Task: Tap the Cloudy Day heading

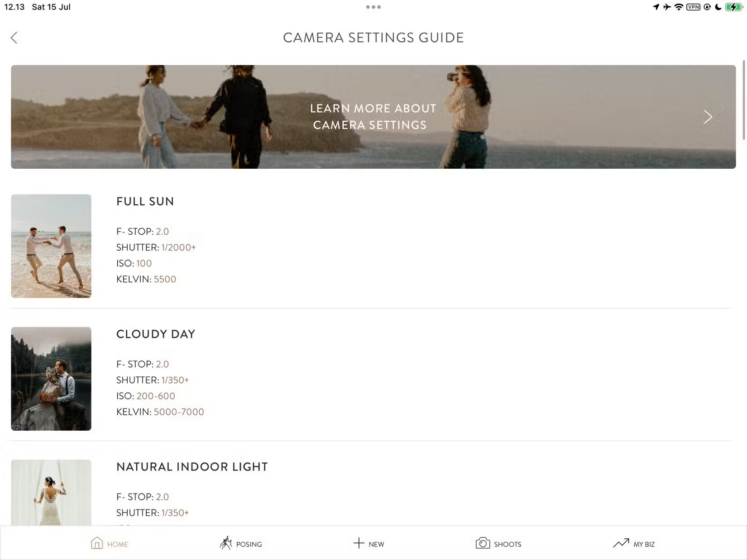Action: 156,334
